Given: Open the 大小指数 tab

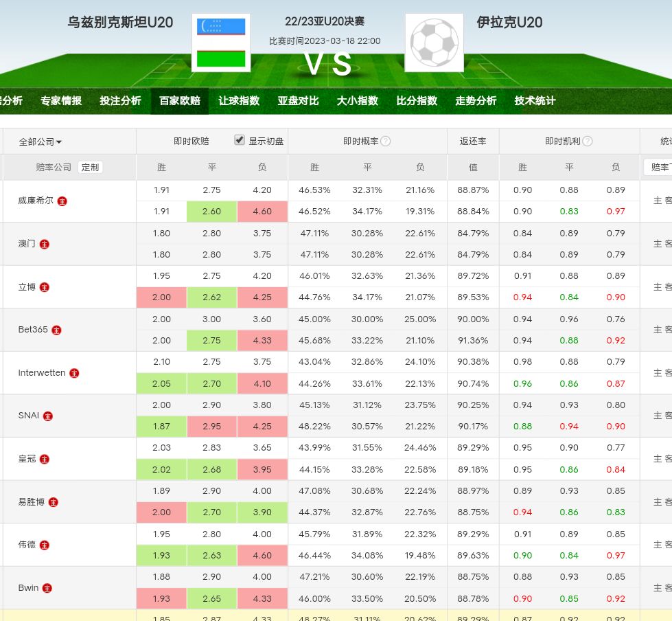Looking at the screenshot, I should click(x=357, y=101).
